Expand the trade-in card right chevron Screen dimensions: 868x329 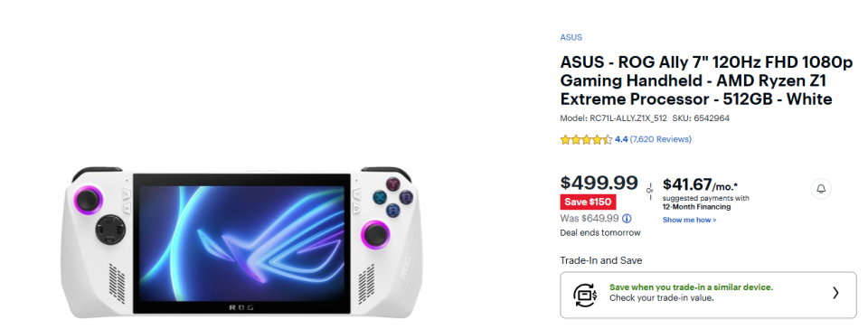[835, 293]
